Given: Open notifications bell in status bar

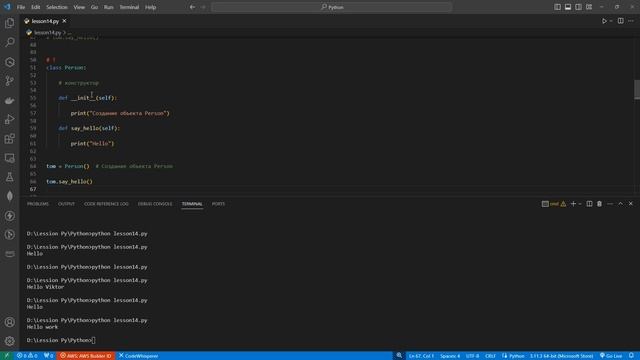Looking at the screenshot, I should [x=631, y=356].
